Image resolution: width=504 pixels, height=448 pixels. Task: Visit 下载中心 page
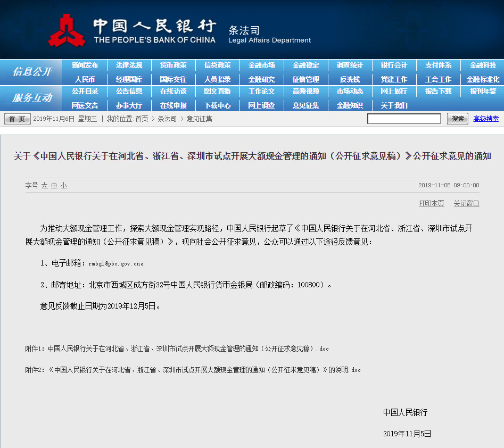217,105
